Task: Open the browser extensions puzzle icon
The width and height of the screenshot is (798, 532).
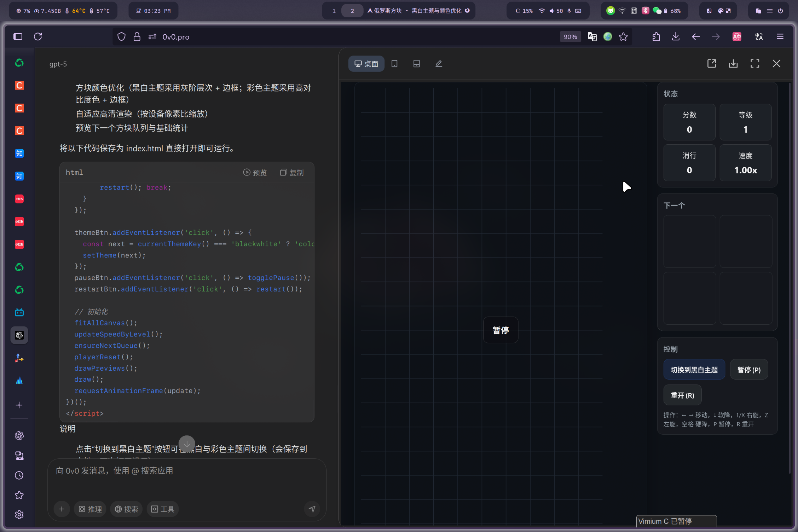Action: pyautogui.click(x=656, y=37)
